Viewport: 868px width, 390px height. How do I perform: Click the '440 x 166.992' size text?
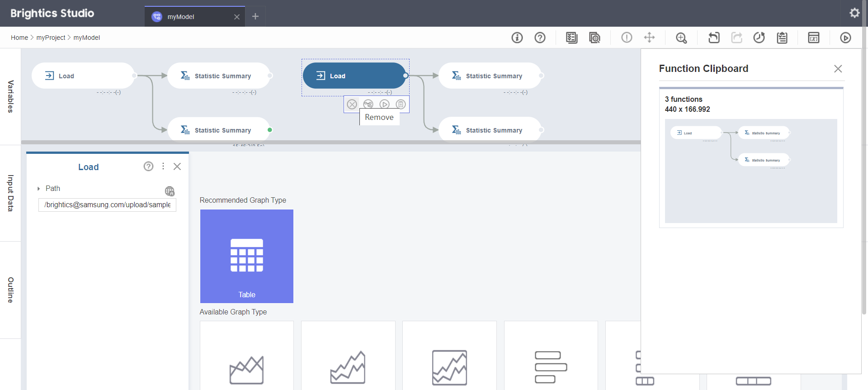[687, 109]
